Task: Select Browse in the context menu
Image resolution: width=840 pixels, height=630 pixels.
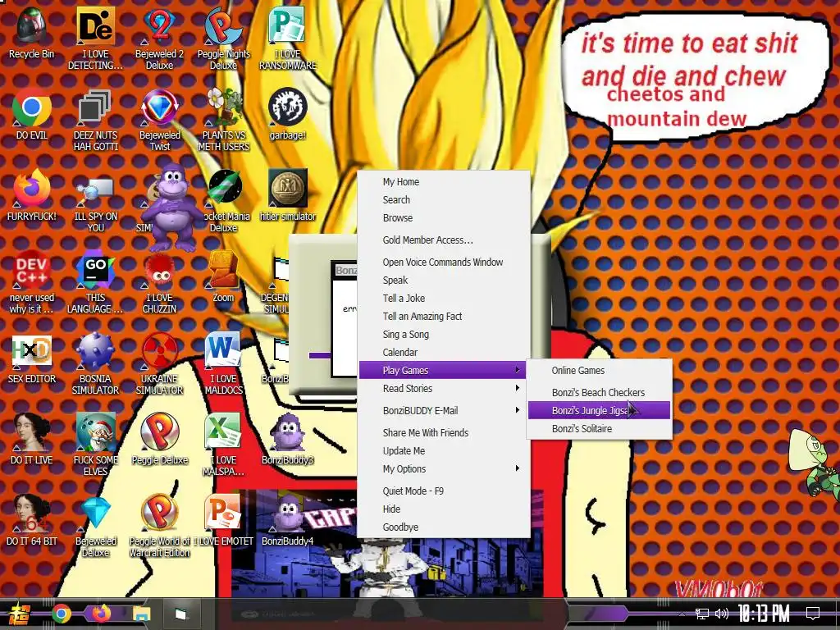Action: point(444,218)
